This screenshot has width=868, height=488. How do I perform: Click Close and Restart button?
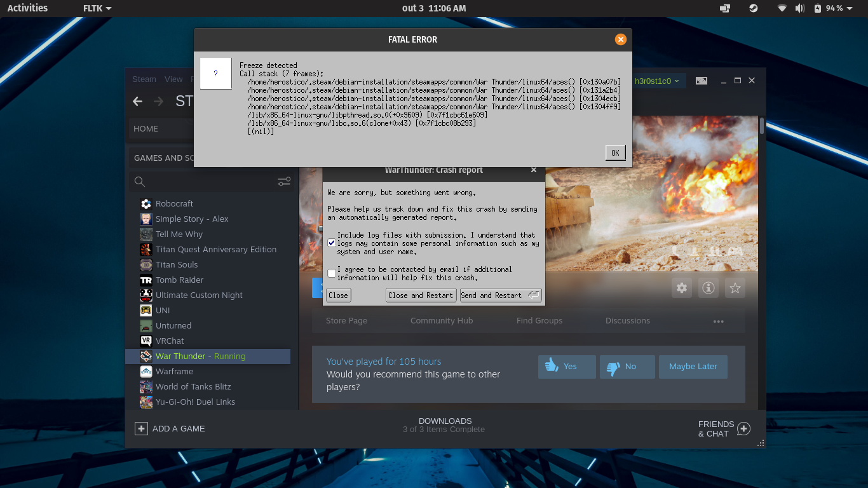click(x=421, y=295)
